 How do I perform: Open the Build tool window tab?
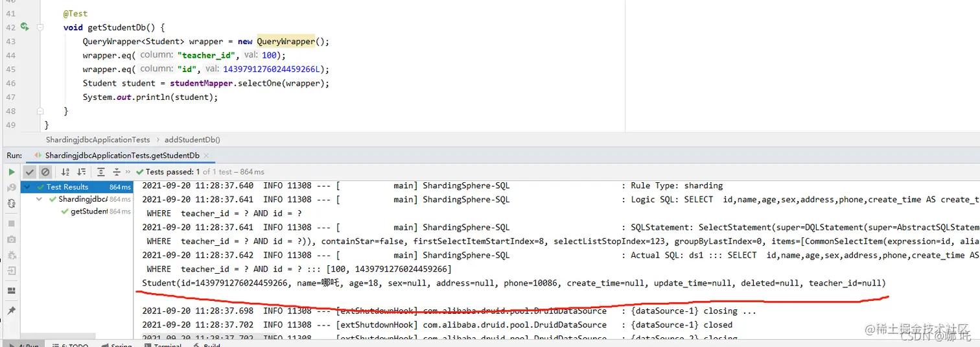pyautogui.click(x=207, y=345)
